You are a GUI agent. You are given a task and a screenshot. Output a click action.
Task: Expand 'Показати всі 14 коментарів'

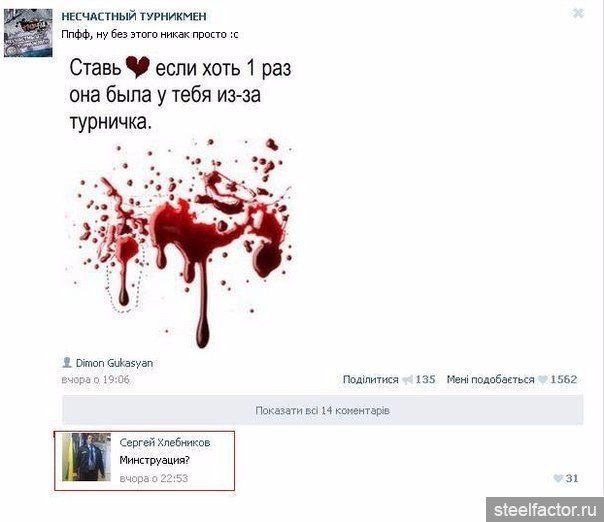322,410
